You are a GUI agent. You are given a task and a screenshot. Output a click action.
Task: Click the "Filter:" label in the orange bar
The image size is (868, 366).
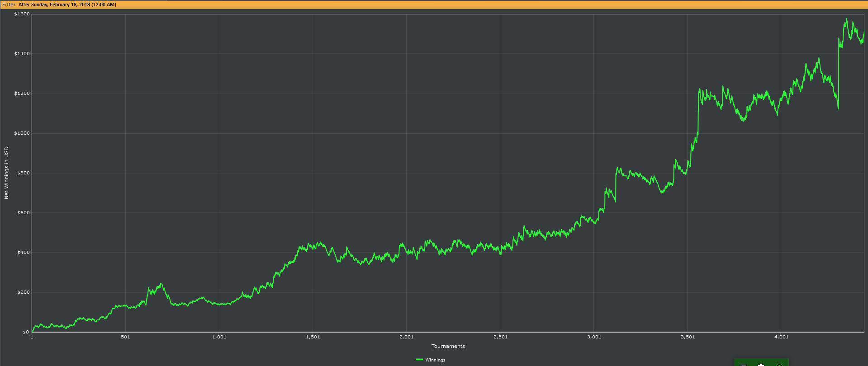pos(9,5)
